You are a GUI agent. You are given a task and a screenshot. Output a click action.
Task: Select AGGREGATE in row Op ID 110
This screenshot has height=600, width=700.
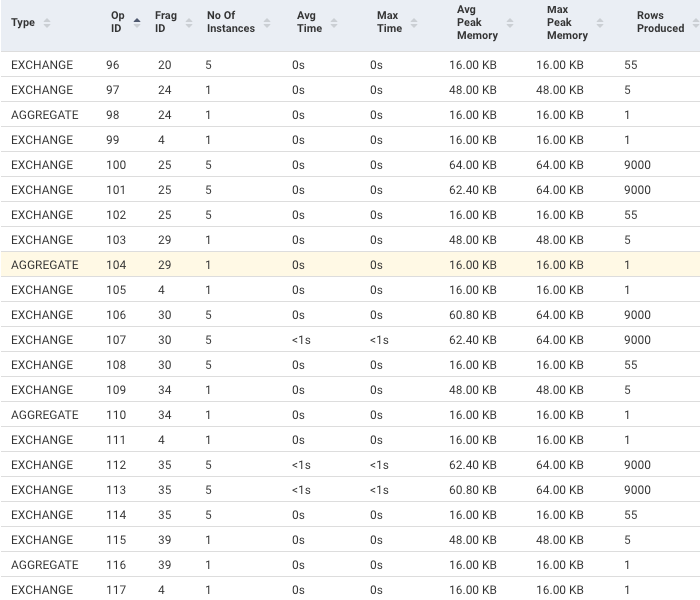(45, 415)
